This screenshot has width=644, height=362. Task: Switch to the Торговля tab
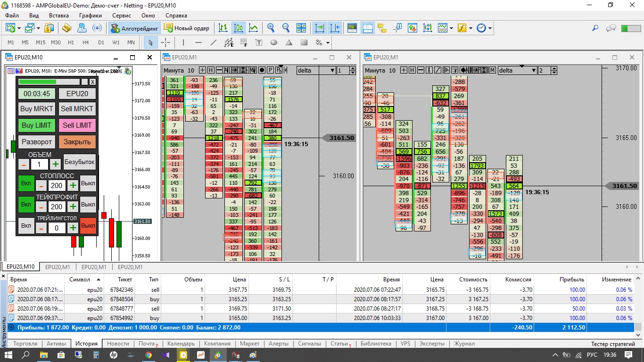click(25, 344)
